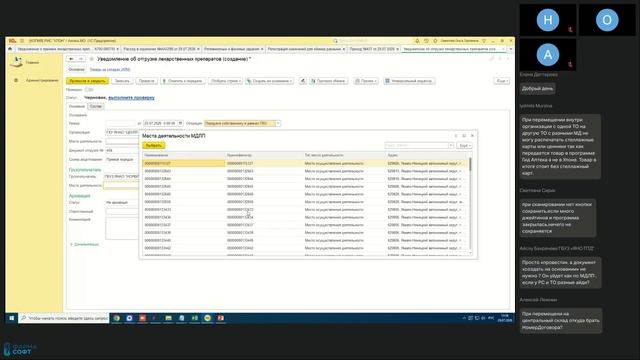The height and width of the screenshot is (360, 640).
Task: Open the Еще menu in the document toolbar
Action: (502, 81)
